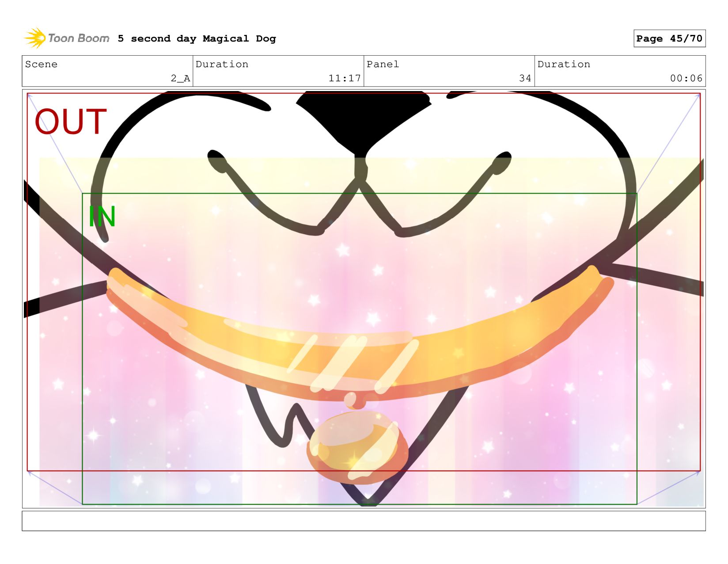Image resolution: width=728 pixels, height=564 pixels.
Task: Select the scene value '2_A'
Action: 180,78
